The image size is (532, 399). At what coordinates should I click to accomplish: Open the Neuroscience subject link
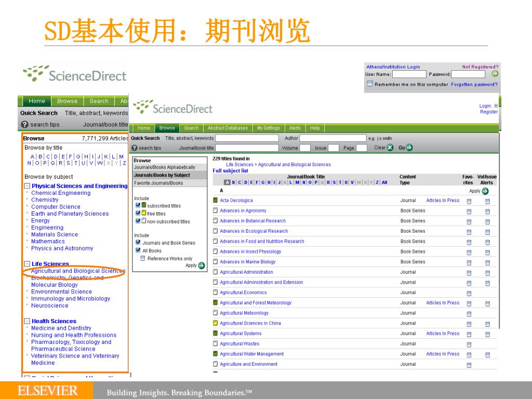pyautogui.click(x=49, y=305)
